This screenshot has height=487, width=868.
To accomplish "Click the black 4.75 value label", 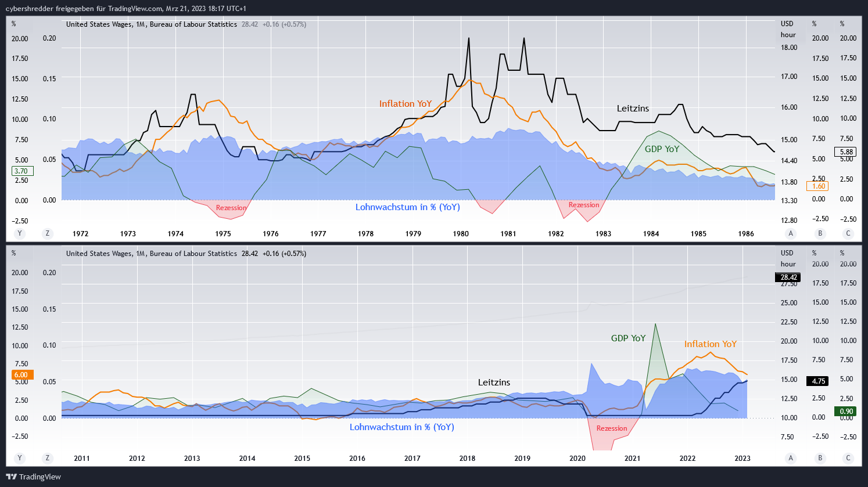I will (x=817, y=381).
